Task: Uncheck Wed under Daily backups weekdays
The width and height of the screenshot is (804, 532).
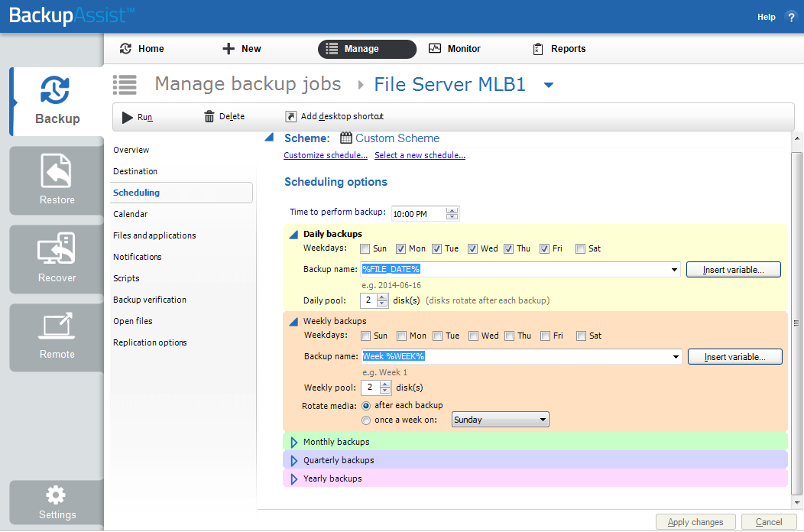Action: click(x=473, y=249)
